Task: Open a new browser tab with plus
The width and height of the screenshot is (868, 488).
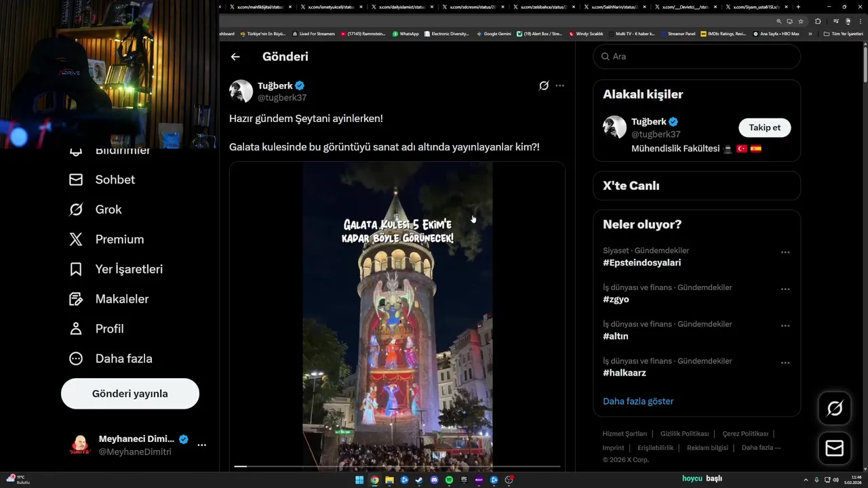Action: (x=800, y=7)
